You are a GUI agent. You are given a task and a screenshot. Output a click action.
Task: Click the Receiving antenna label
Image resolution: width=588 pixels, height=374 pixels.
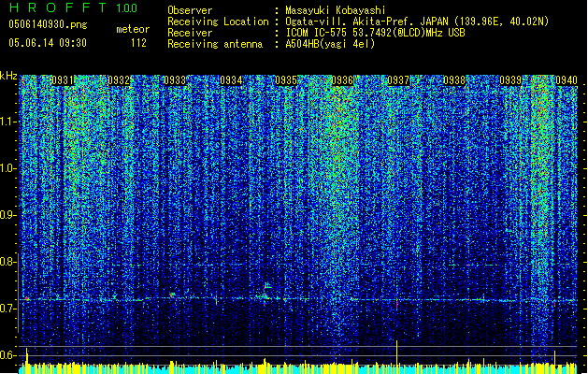coord(215,44)
